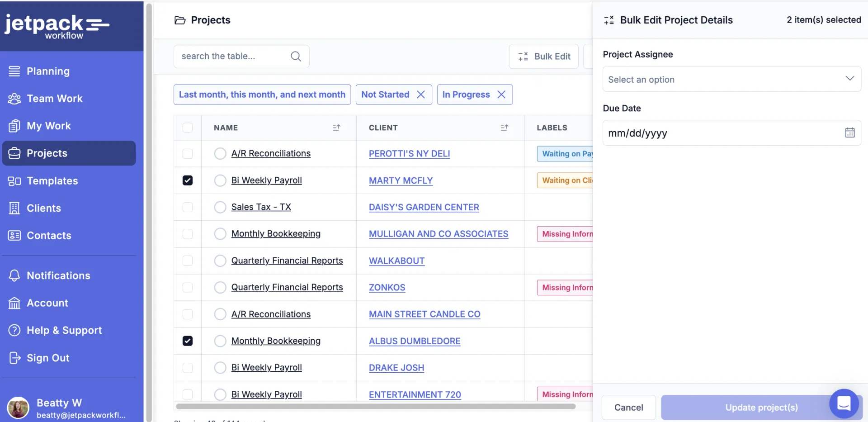Toggle the select-all header checkbox
The image size is (868, 422).
pyautogui.click(x=188, y=128)
